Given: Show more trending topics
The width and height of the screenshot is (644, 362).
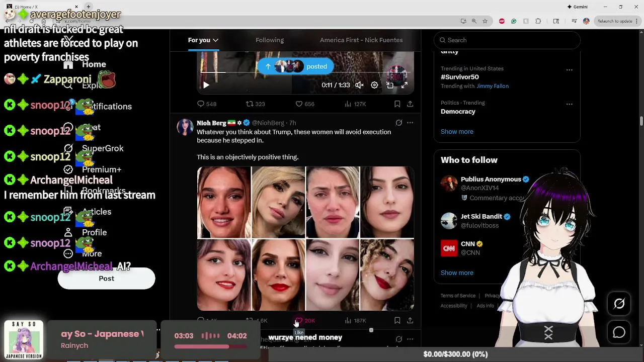Looking at the screenshot, I should (x=457, y=132).
